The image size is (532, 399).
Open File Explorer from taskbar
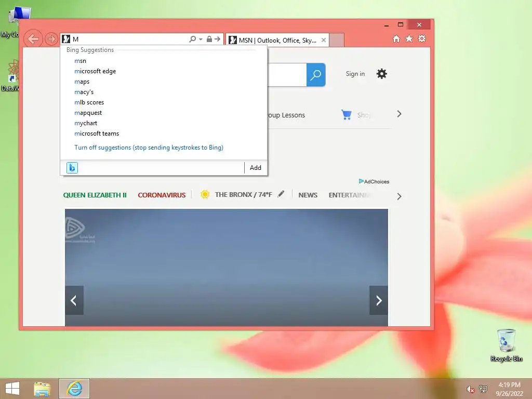[x=42, y=389]
